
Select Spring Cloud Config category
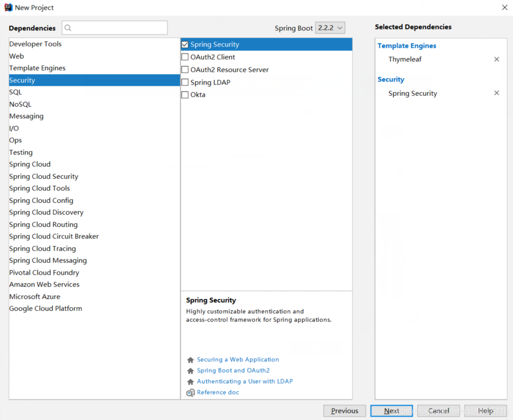pyautogui.click(x=94, y=200)
